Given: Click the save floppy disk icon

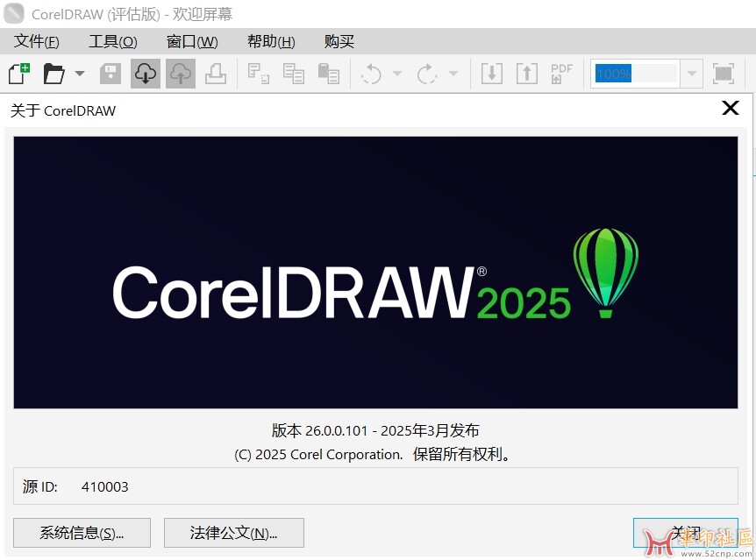Looking at the screenshot, I should [111, 74].
